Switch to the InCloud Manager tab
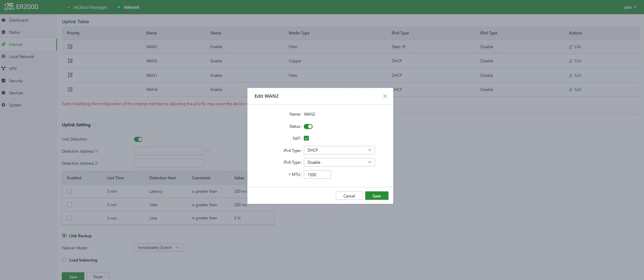This screenshot has width=644, height=280. [x=87, y=7]
